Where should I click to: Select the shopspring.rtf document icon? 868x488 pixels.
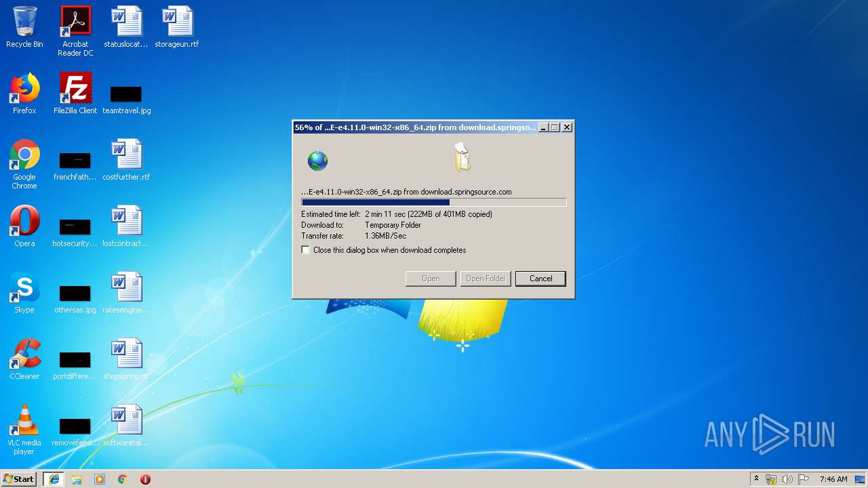tap(126, 359)
